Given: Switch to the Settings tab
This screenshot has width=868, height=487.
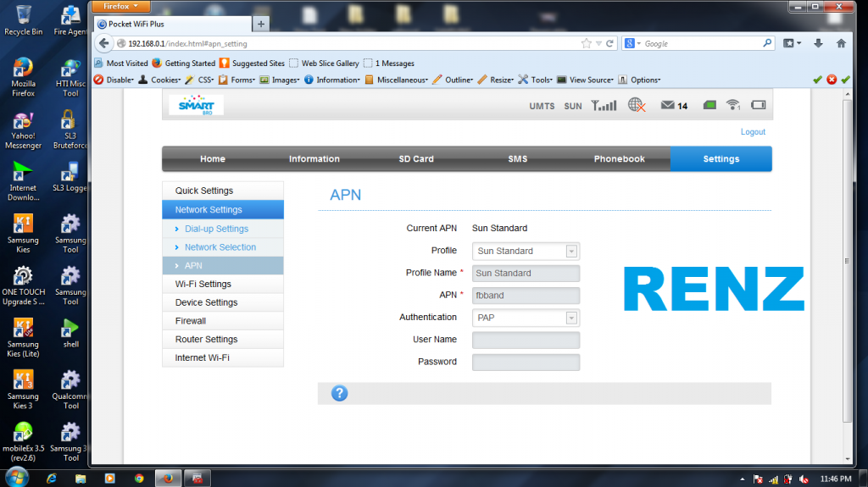Looking at the screenshot, I should click(721, 159).
